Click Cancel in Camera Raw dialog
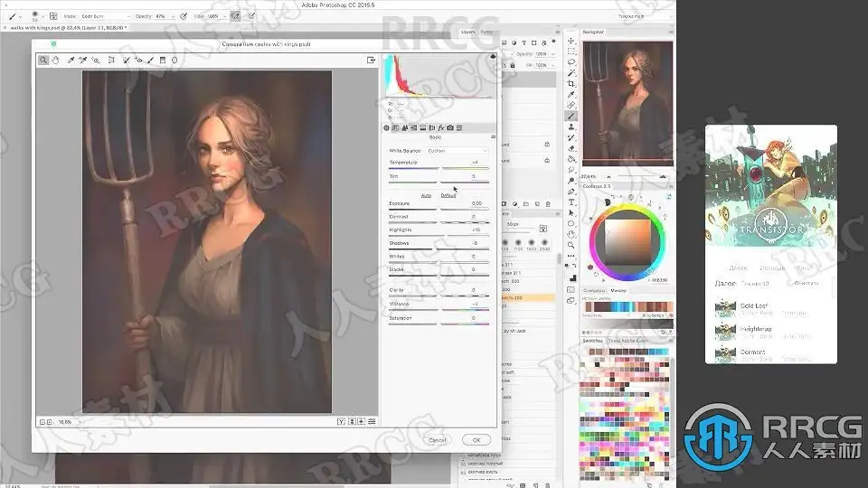 (438, 440)
